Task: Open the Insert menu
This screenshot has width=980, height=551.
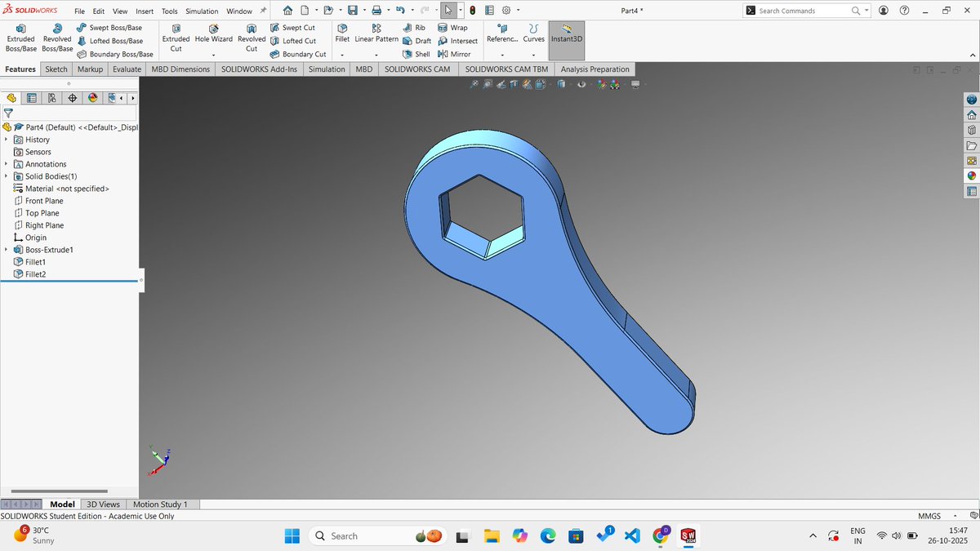Action: pos(145,11)
